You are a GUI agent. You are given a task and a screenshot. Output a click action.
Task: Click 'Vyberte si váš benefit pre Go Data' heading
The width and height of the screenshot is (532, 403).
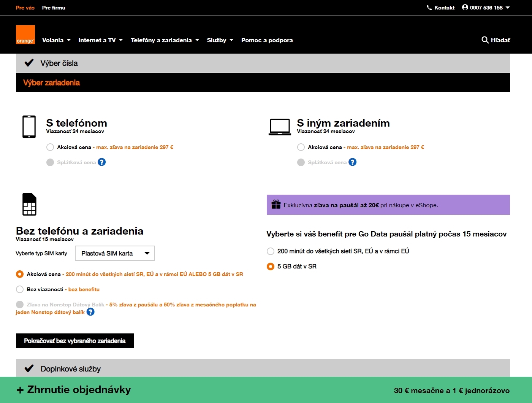point(386,234)
